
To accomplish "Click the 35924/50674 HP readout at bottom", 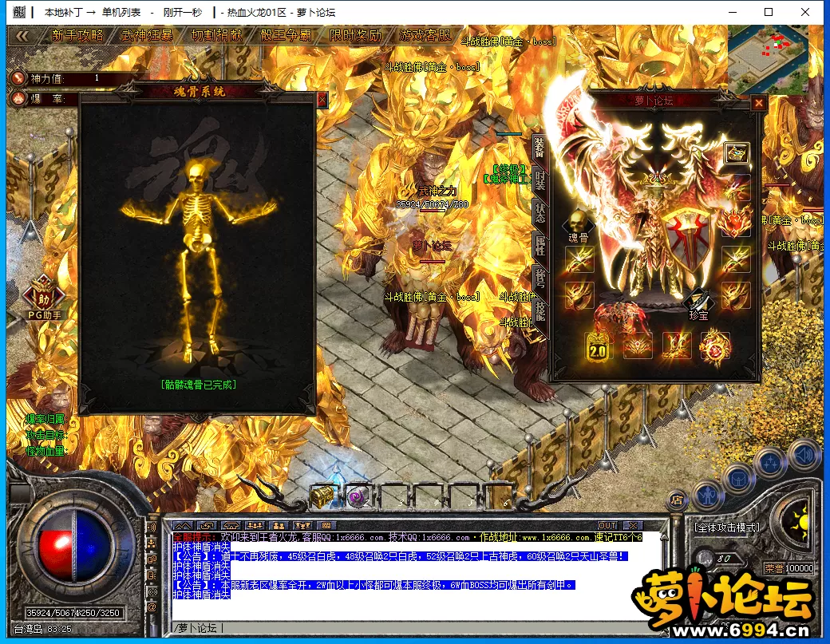I will click(x=53, y=613).
